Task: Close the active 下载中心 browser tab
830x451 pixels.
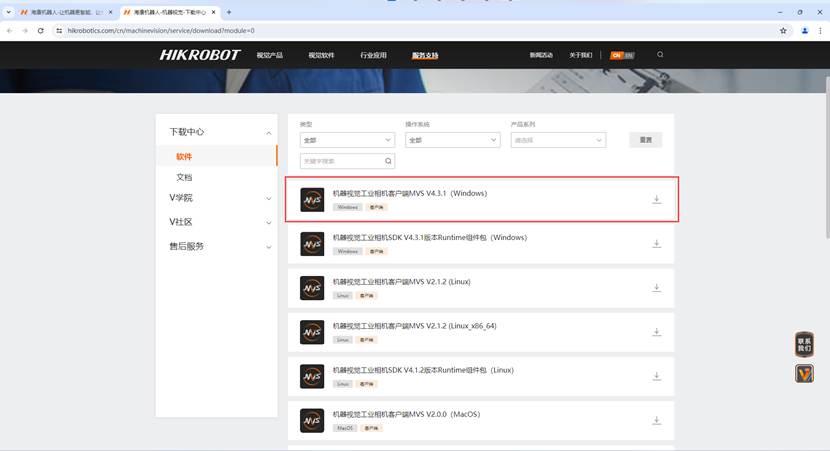Action: click(213, 12)
